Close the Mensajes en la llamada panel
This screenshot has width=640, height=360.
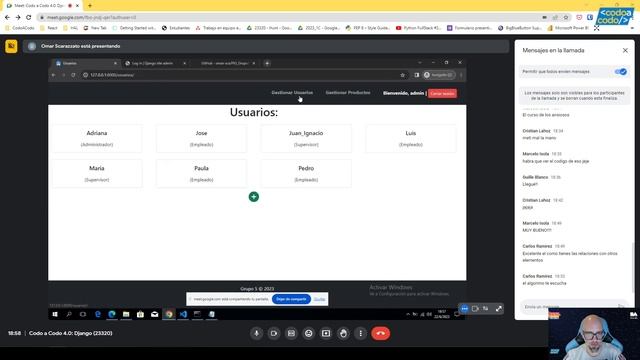point(625,50)
